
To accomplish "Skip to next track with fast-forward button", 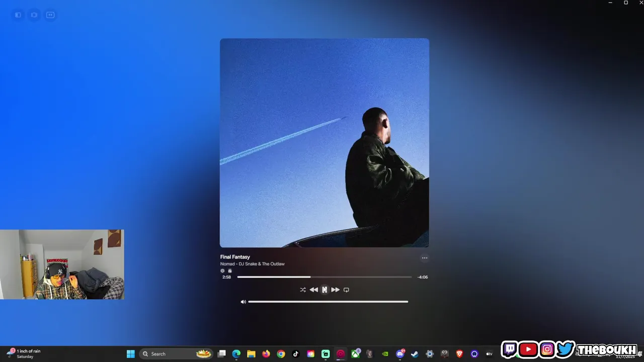I will (335, 290).
